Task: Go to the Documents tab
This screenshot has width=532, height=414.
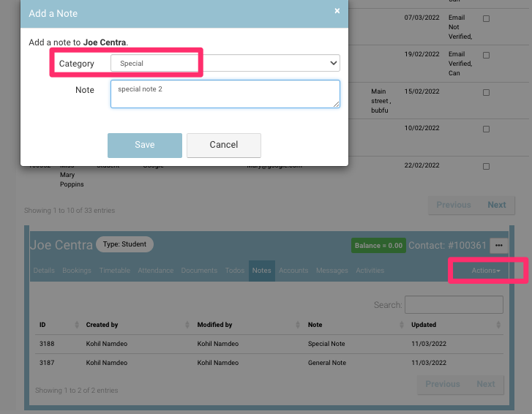Action: point(199,271)
